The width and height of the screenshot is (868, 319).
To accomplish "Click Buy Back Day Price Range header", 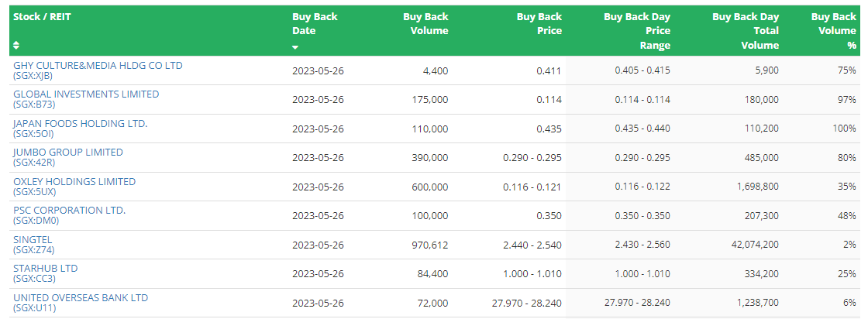I will tap(636, 31).
